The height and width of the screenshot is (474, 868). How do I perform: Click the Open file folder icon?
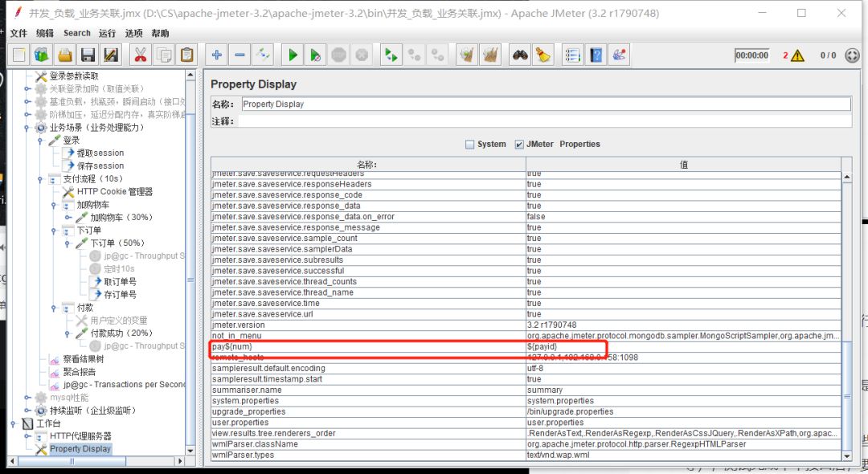pos(65,55)
